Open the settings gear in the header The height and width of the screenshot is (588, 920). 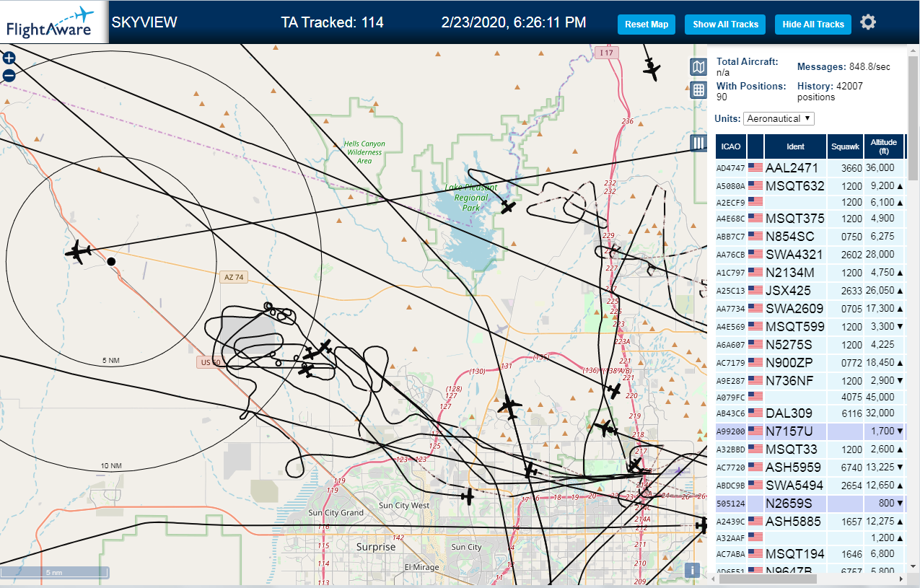(868, 22)
